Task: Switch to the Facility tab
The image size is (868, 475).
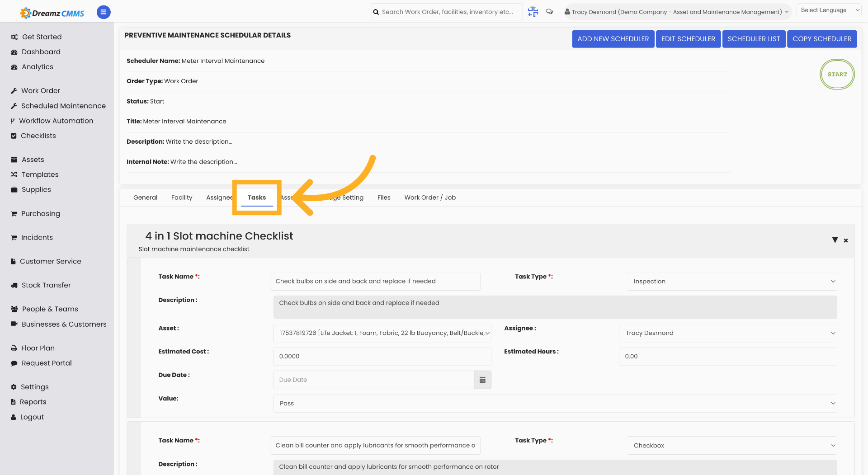Action: point(182,198)
